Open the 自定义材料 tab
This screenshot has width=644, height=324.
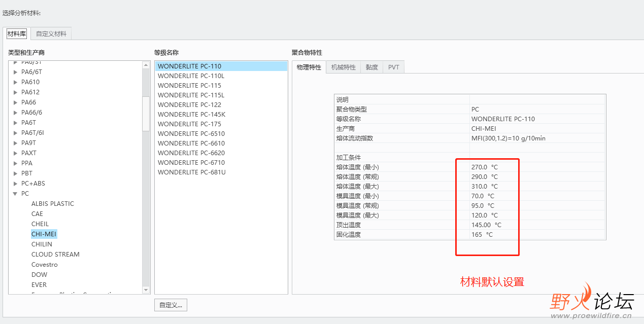click(x=51, y=34)
